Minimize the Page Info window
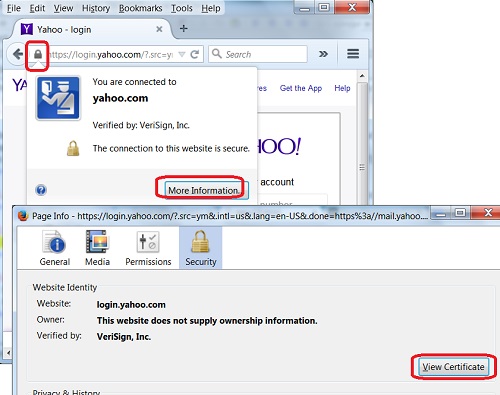 coord(441,213)
